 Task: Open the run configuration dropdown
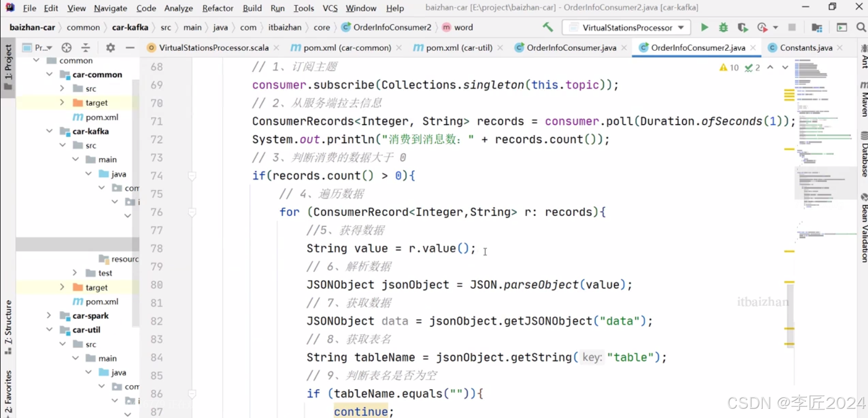tap(627, 27)
